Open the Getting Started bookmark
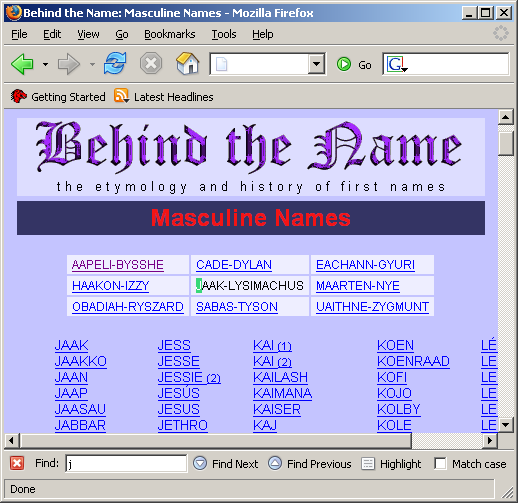The height and width of the screenshot is (503, 518). coord(58,97)
